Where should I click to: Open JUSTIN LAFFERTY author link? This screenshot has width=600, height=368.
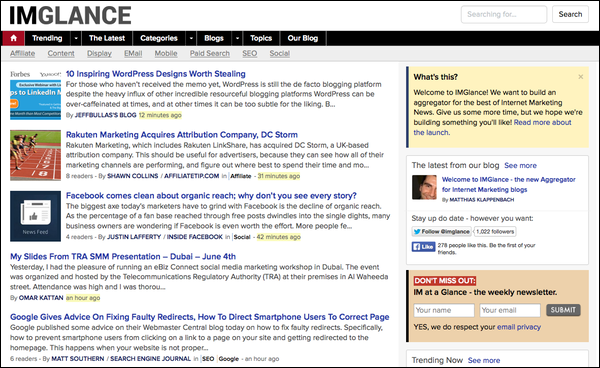(134, 237)
